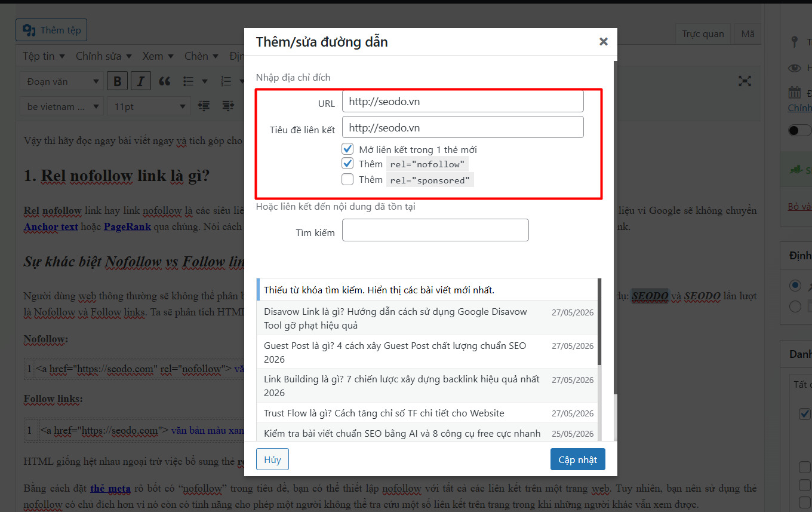
Task: Click the Thêm tệp media button
Action: point(52,30)
